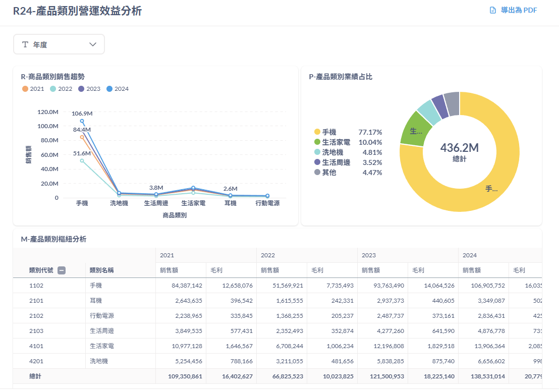Expand the 年度 dropdown chevron arrow

click(93, 44)
